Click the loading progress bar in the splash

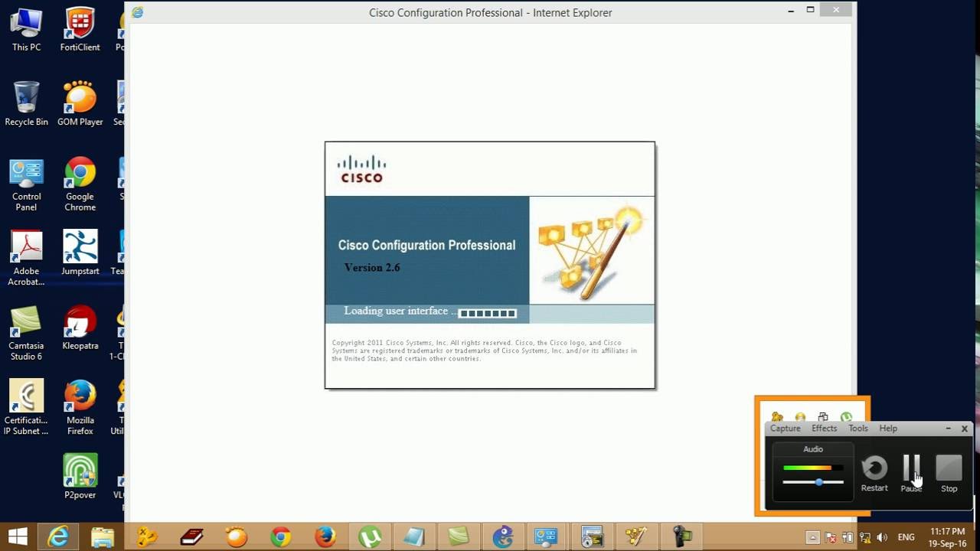pos(487,313)
